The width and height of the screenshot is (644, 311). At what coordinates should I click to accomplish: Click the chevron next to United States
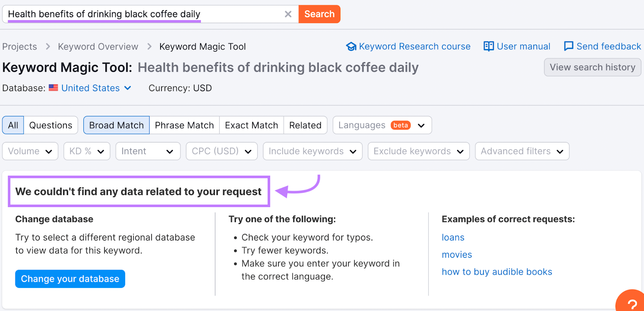point(128,88)
